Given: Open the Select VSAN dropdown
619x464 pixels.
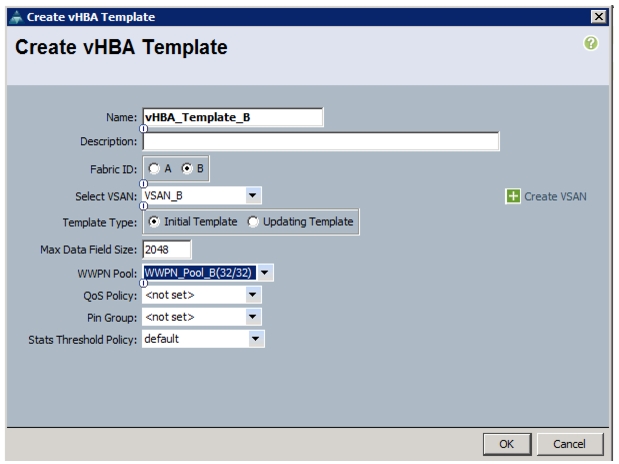Looking at the screenshot, I should pyautogui.click(x=252, y=195).
